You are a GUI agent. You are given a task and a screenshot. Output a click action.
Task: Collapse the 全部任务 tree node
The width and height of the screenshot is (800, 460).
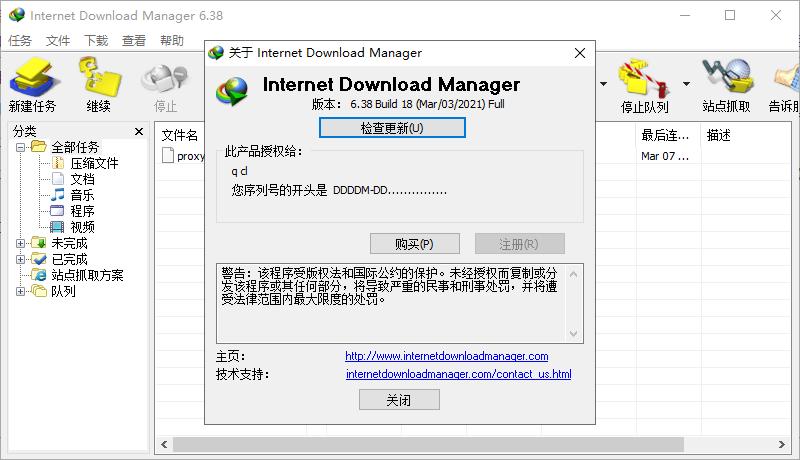20,148
